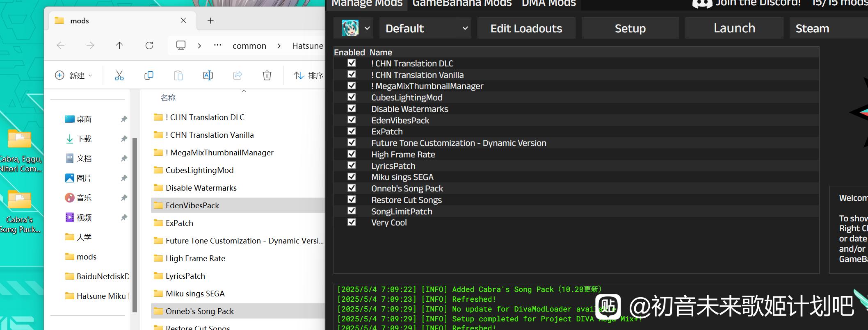Select the EdenVibesPack folder icon in Explorer
The height and width of the screenshot is (330, 868).
158,205
